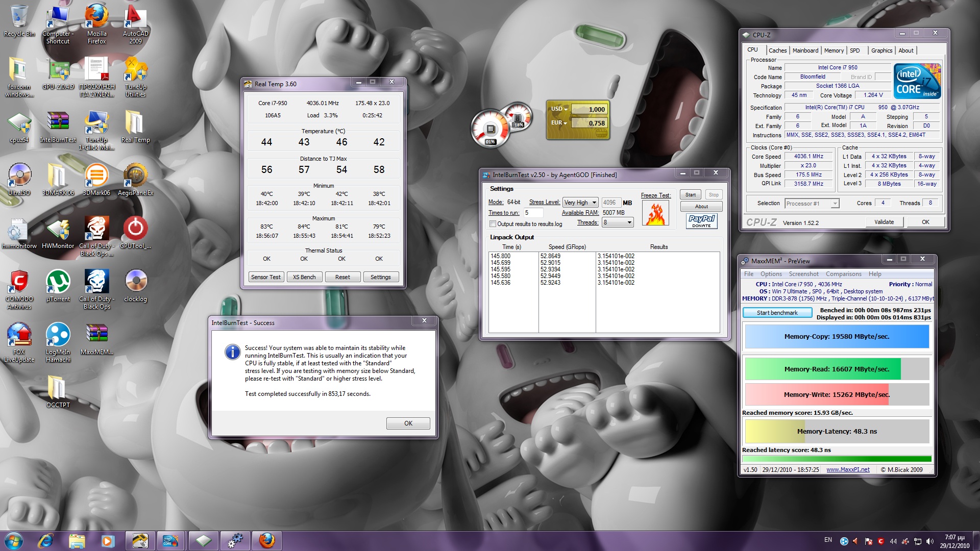
Task: Open LogMeIn Hamachi desktop icon
Action: coord(58,342)
